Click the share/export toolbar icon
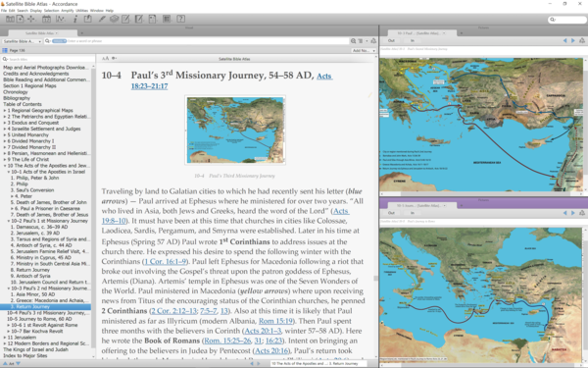This screenshot has height=368, width=588. click(x=88, y=19)
